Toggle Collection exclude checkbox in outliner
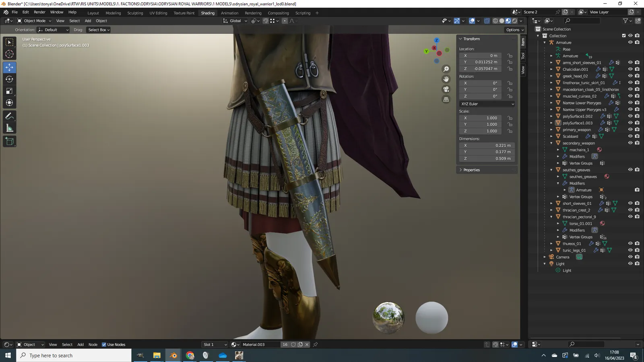The height and width of the screenshot is (362, 644). (624, 36)
